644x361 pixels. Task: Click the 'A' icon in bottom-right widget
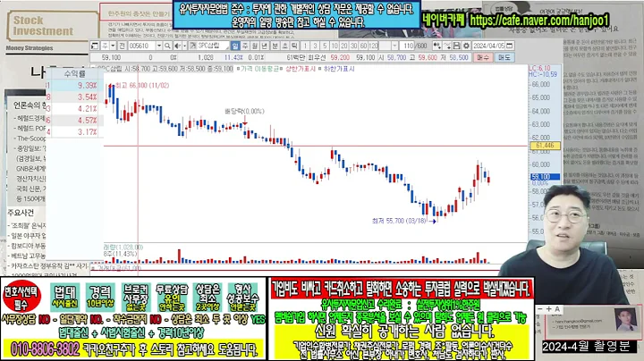point(557,309)
